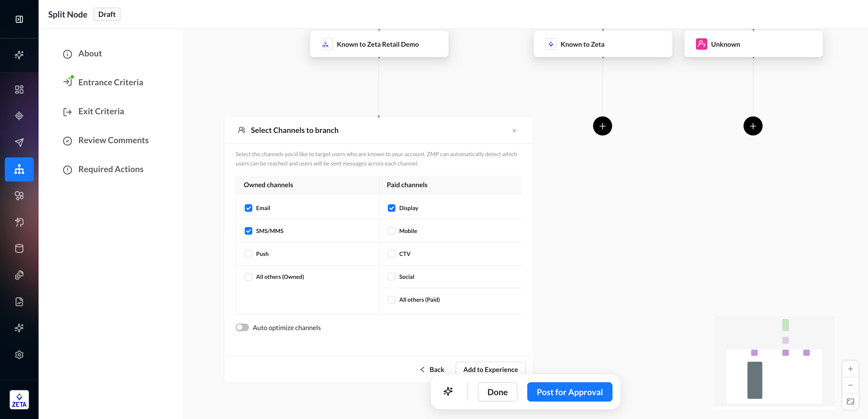The width and height of the screenshot is (868, 419).
Task: Click the Post for Approval button
Action: point(569,392)
